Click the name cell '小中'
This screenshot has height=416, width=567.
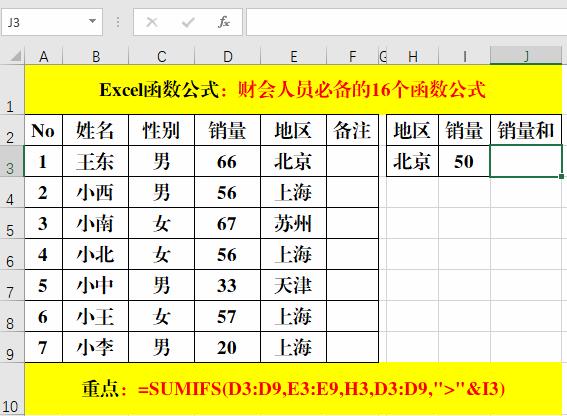tap(95, 286)
